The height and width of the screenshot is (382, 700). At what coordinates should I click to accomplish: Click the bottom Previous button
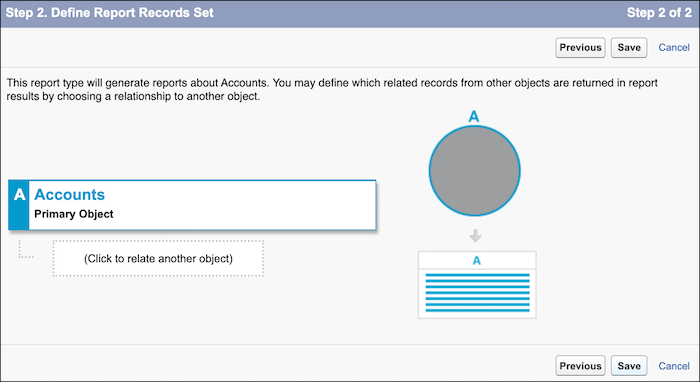[x=580, y=366]
